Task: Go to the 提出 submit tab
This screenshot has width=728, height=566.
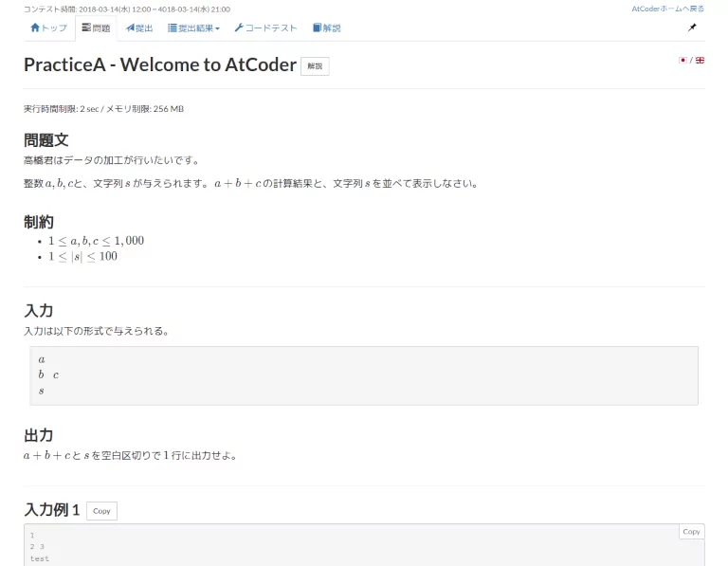Action: [x=139, y=28]
